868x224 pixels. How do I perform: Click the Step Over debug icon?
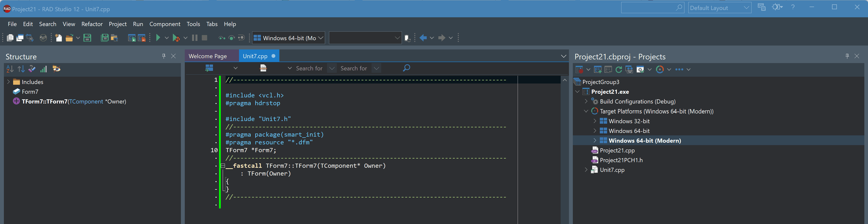231,38
